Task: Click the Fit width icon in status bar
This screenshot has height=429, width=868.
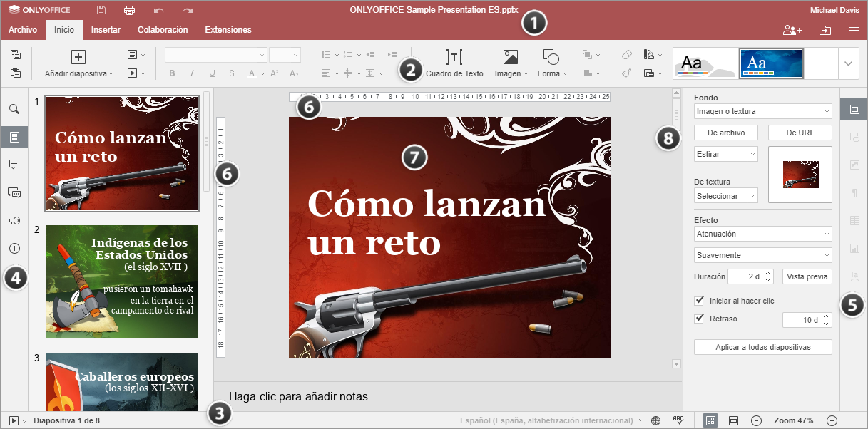Action: 733,420
